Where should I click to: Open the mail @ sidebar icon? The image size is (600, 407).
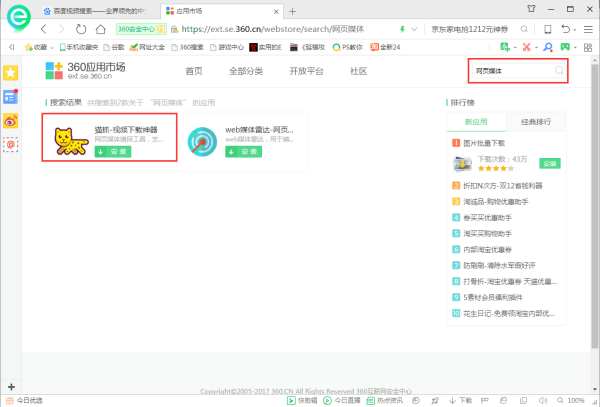[x=11, y=145]
